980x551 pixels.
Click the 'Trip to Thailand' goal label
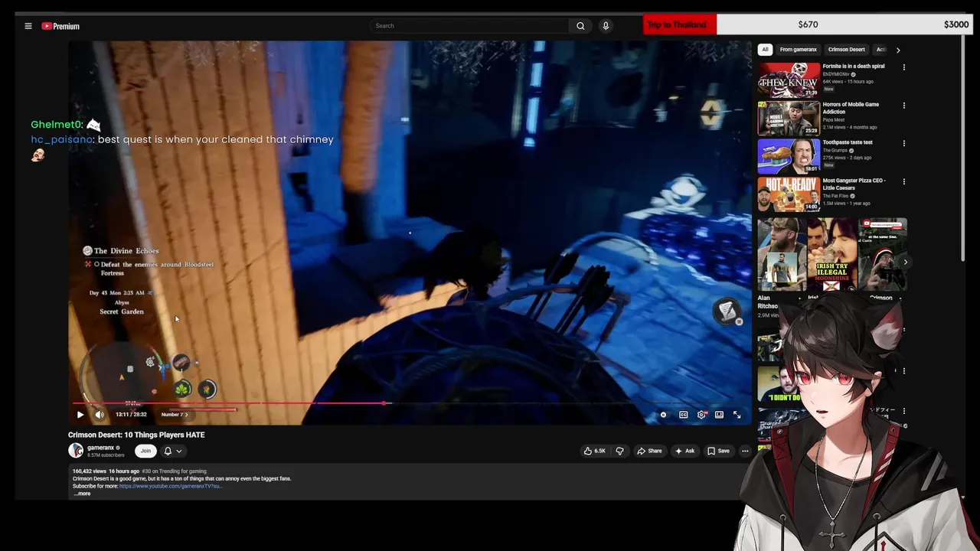[677, 24]
